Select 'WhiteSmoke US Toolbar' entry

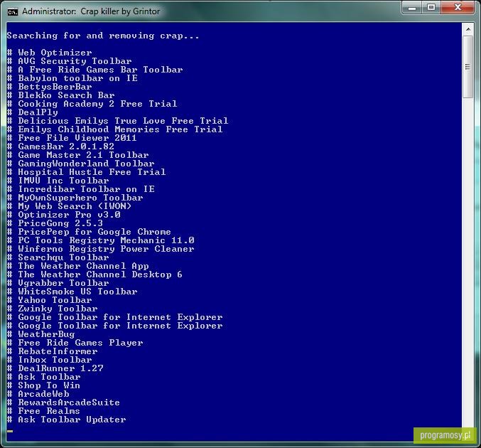[x=72, y=292]
